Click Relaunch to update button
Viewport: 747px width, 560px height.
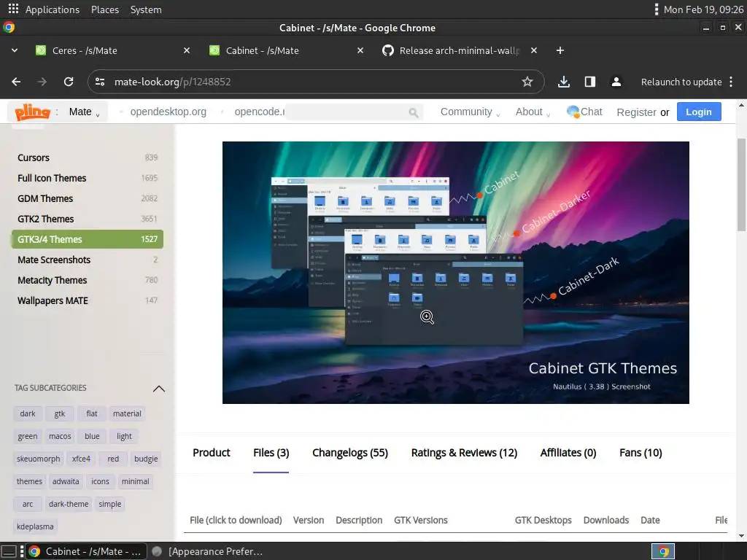click(681, 82)
